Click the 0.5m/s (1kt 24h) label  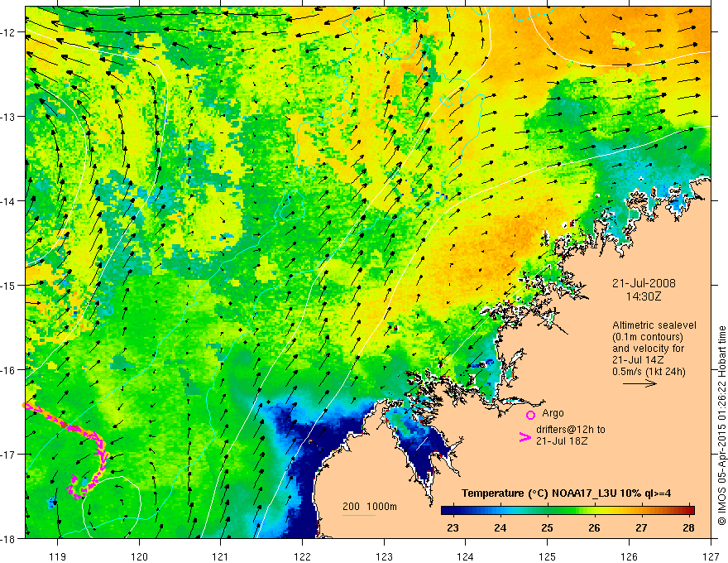tap(649, 372)
